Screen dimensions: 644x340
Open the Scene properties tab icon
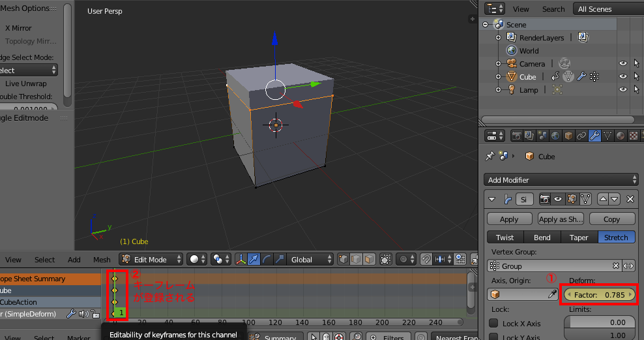542,136
